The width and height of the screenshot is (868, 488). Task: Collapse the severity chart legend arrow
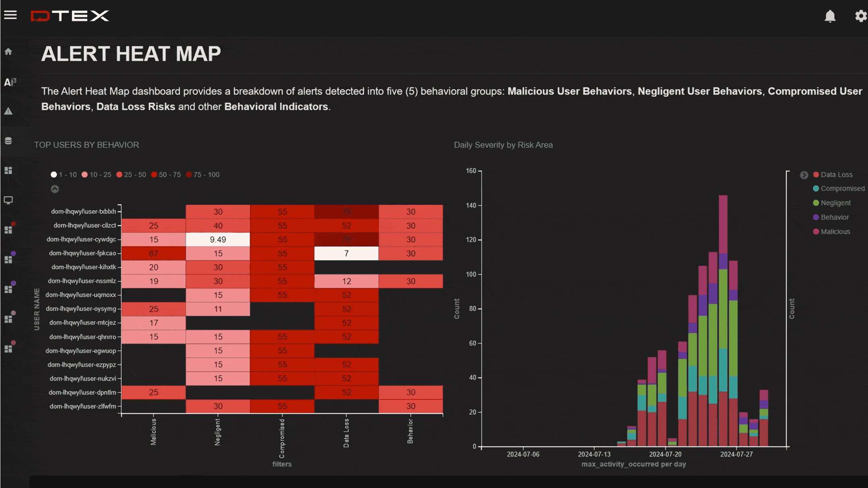point(804,175)
